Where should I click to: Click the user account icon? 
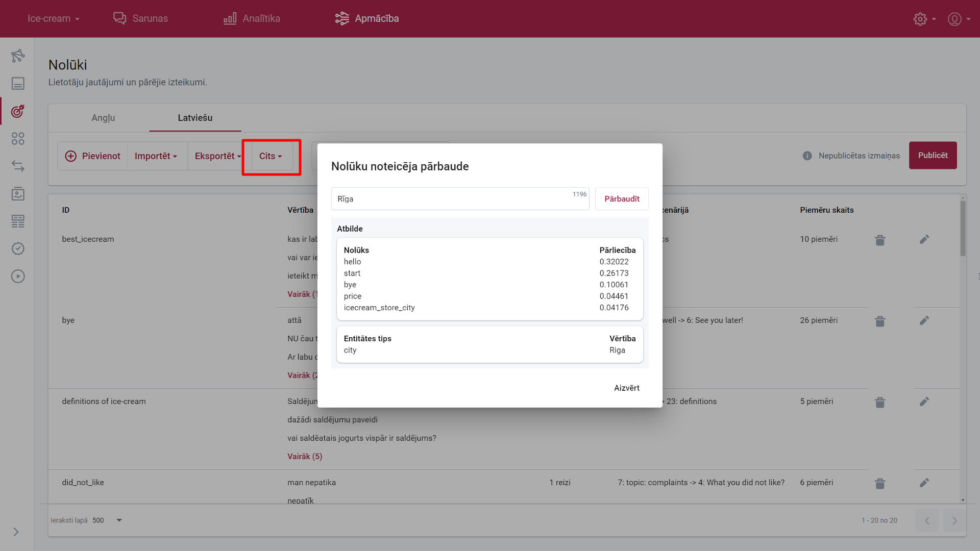954,19
